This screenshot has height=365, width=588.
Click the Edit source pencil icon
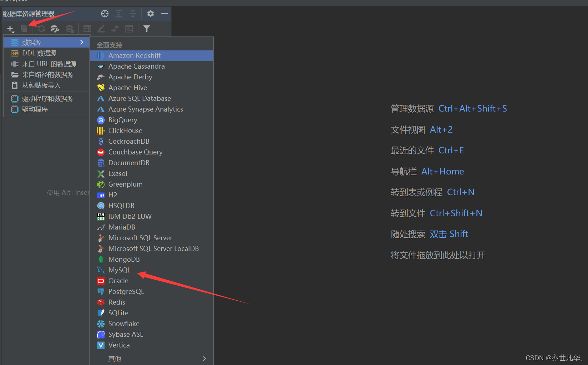[x=101, y=29]
